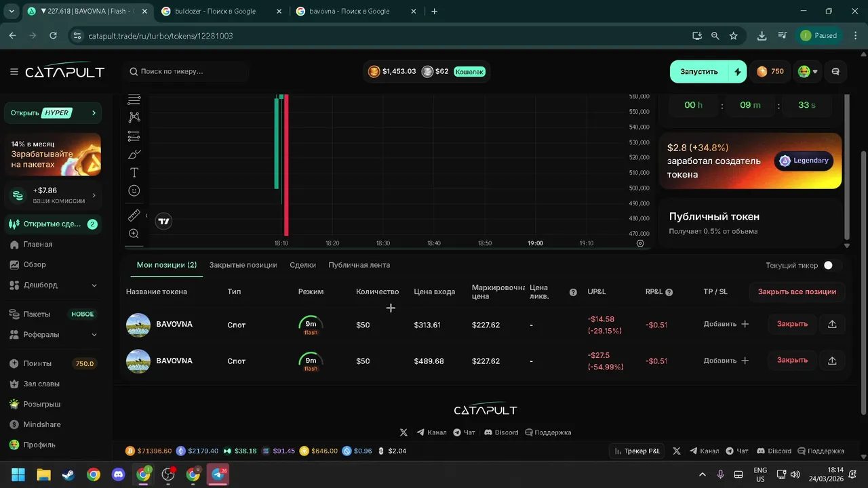Screen dimensions: 868x488
Task: Open the emoji sticker tool in chart
Action: click(x=134, y=191)
